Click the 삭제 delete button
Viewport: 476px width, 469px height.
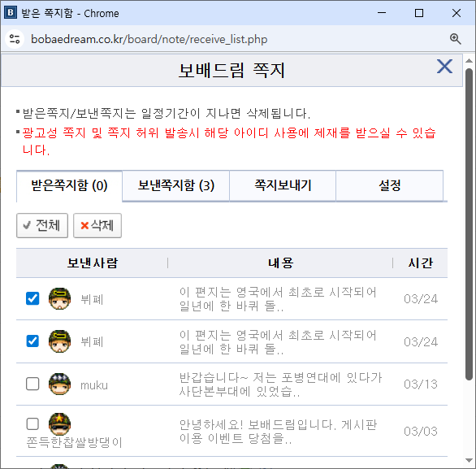97,225
